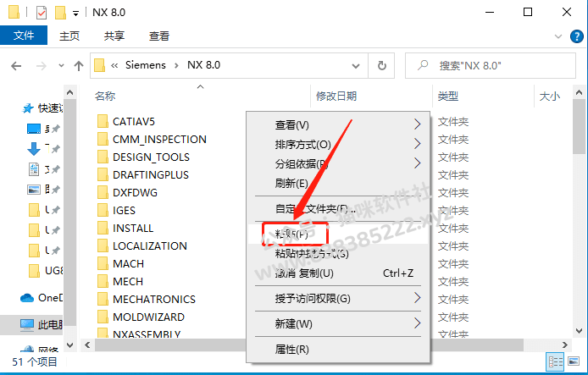
Task: Open the 新建(W) submenu
Action: (338, 323)
